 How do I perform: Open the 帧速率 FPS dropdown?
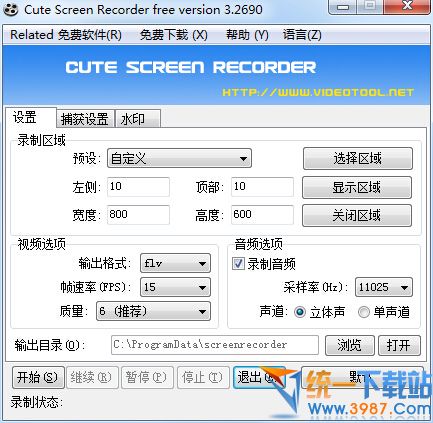176,287
